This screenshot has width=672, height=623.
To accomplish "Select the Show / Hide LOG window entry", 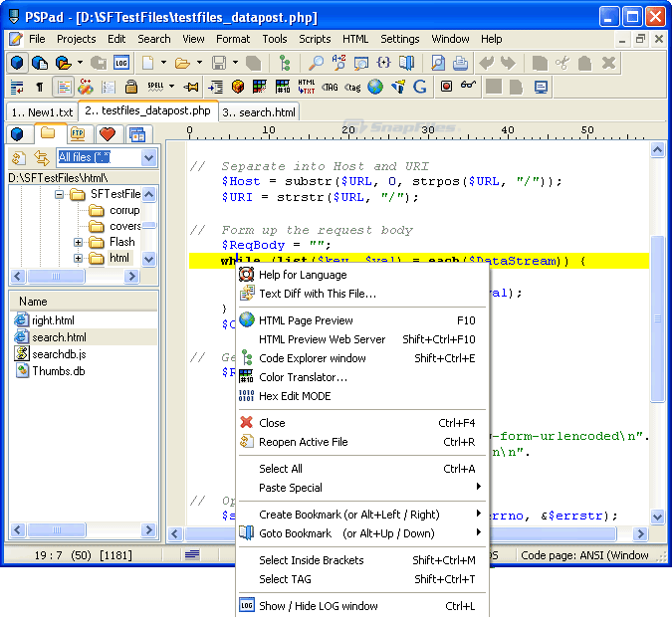I will [x=362, y=606].
